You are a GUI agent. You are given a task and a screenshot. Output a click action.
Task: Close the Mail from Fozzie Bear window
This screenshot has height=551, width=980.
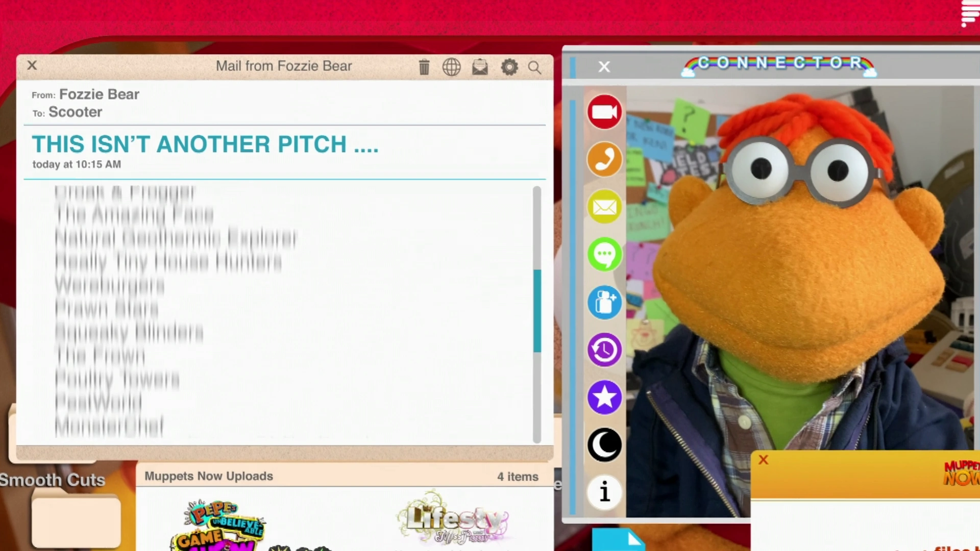click(32, 65)
